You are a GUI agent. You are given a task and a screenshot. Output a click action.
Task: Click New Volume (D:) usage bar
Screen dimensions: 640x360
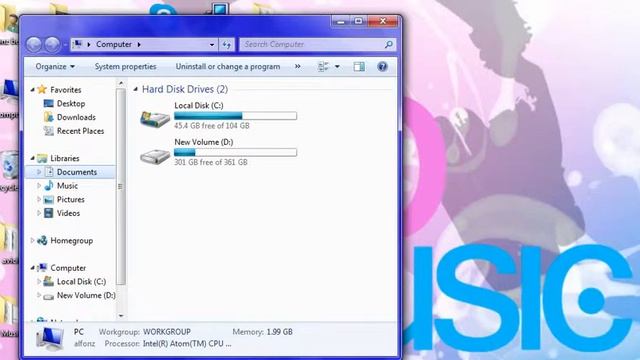pos(235,152)
